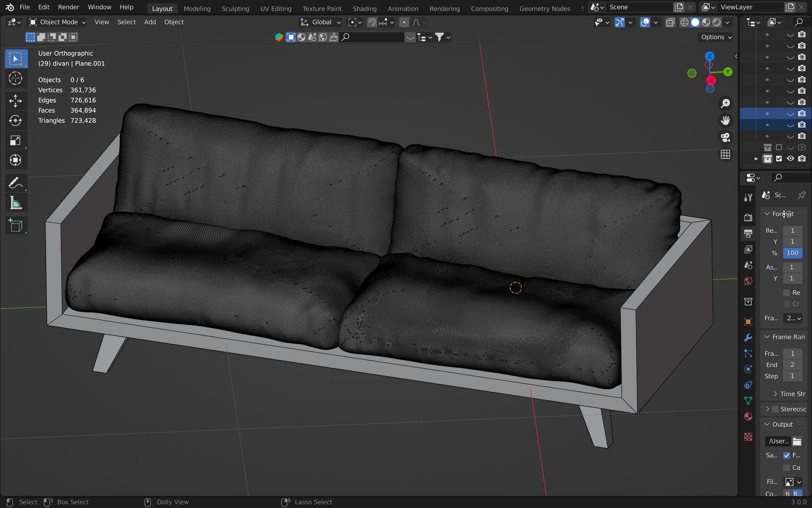812x508 pixels.
Task: Click the resolution percentage 100 slider
Action: (792, 253)
